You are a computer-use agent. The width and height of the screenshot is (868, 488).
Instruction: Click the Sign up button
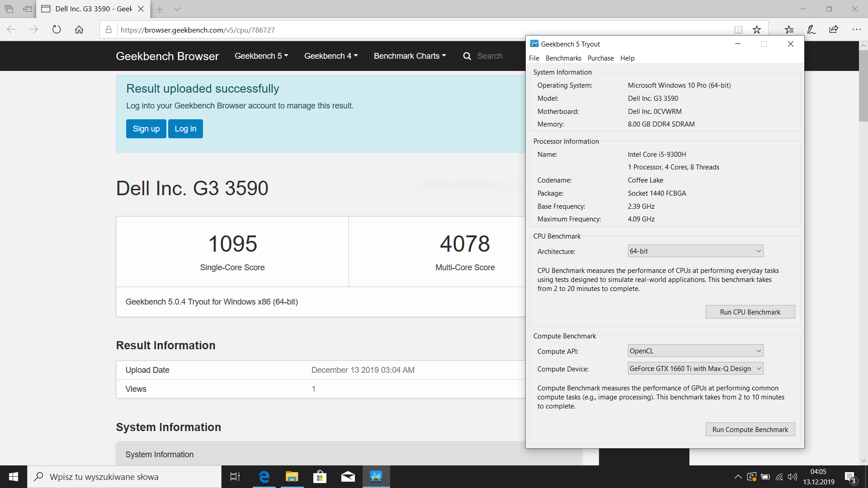tap(146, 129)
